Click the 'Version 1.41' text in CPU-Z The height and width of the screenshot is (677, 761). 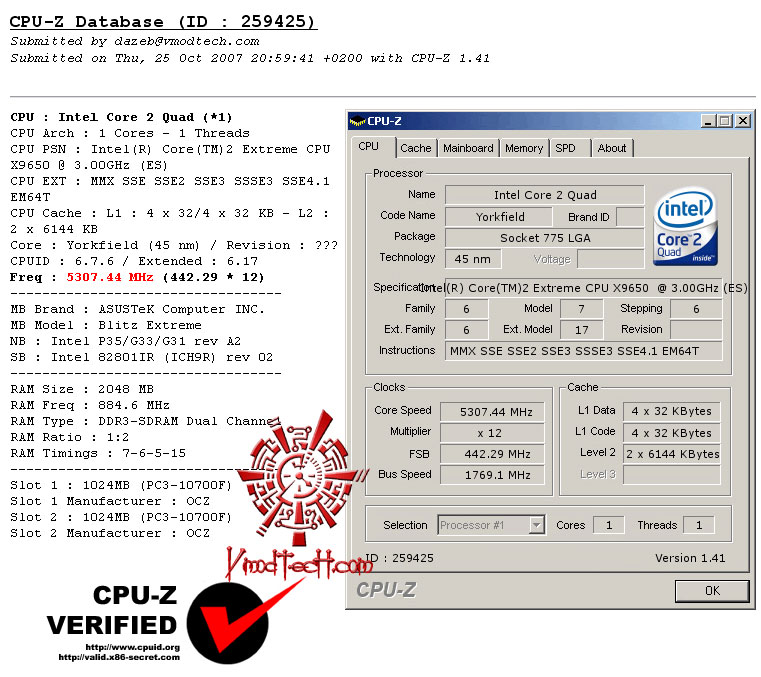tap(690, 558)
